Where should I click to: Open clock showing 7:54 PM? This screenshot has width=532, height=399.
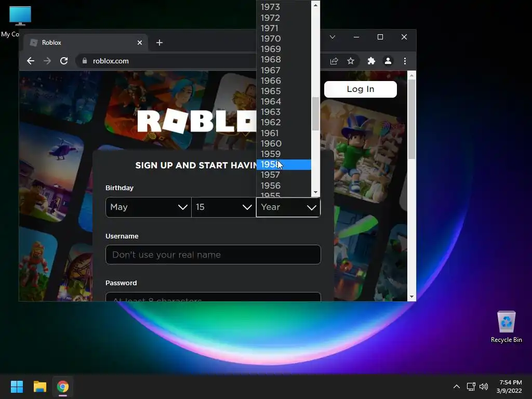[509, 387]
